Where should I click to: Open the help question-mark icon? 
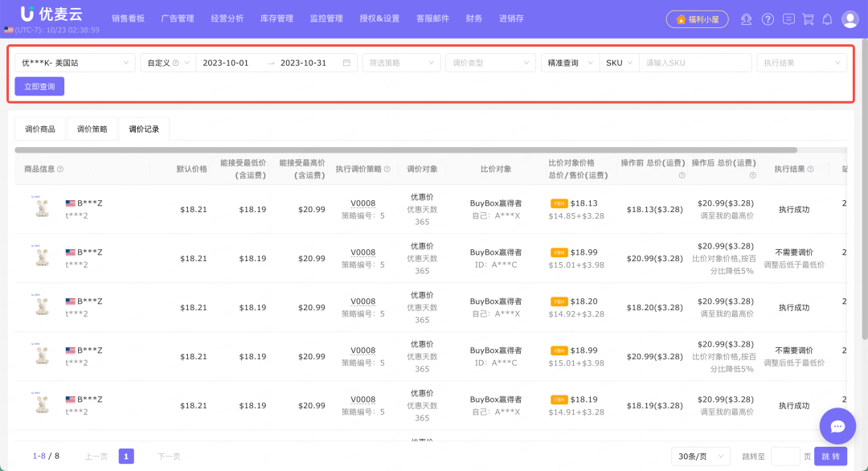click(767, 18)
